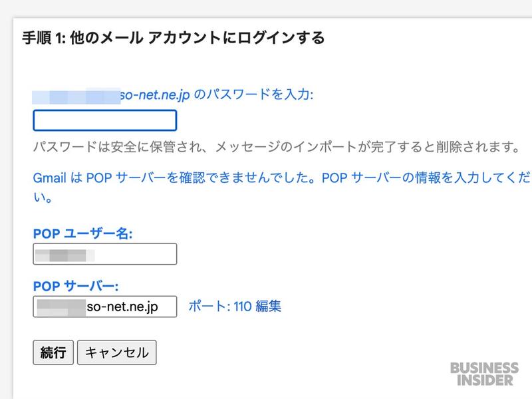
Task: Click the word INSIDER in the watermark
Action: [485, 380]
